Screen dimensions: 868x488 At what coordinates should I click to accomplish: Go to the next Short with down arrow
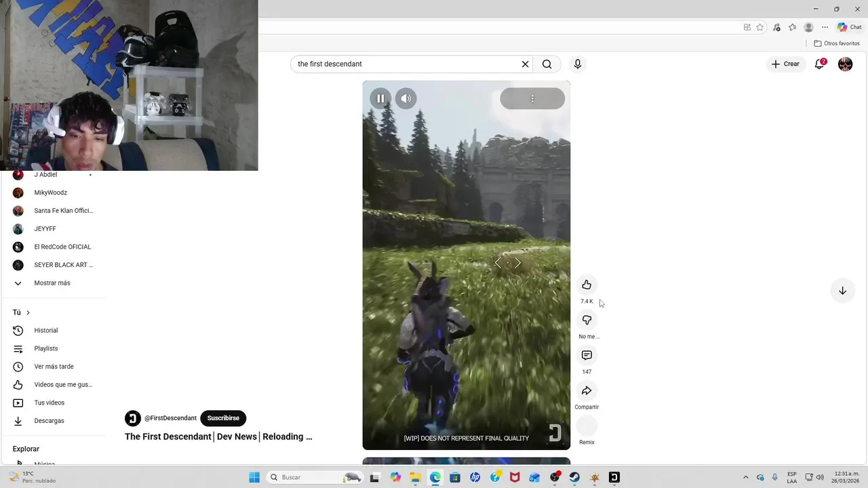point(842,291)
